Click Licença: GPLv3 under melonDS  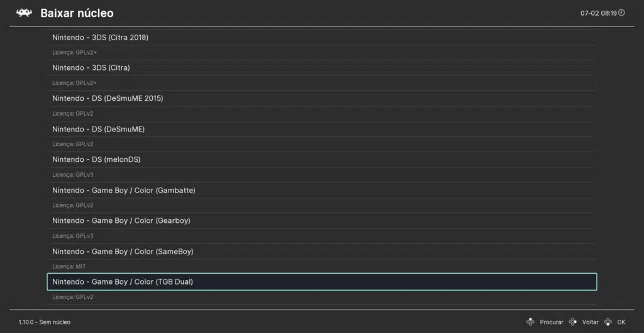73,175
